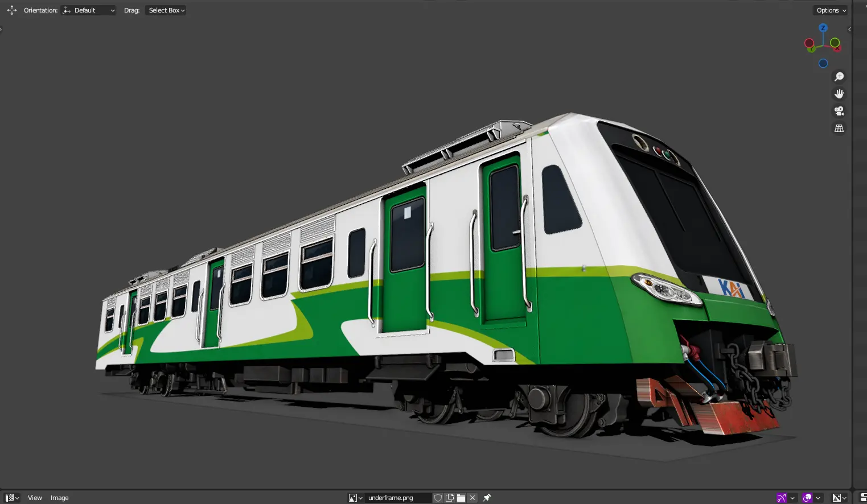Click the new image duplicate icon
The width and height of the screenshot is (867, 504).
450,498
